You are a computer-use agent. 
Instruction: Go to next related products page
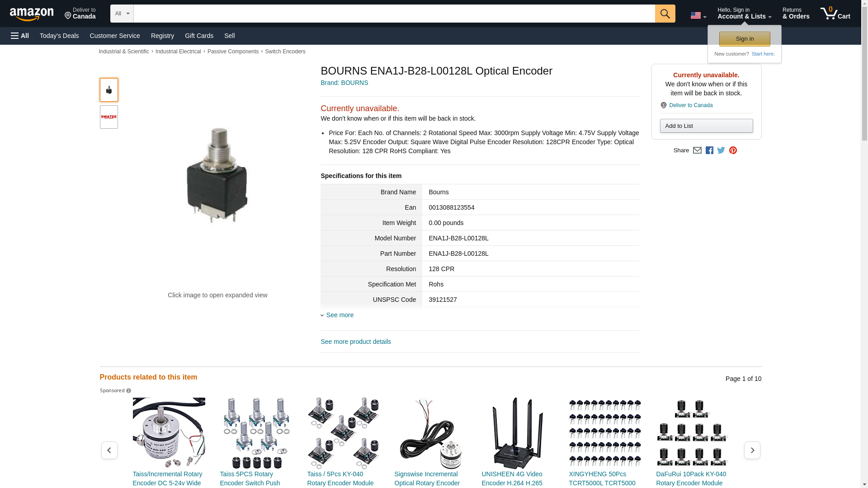[752, 450]
